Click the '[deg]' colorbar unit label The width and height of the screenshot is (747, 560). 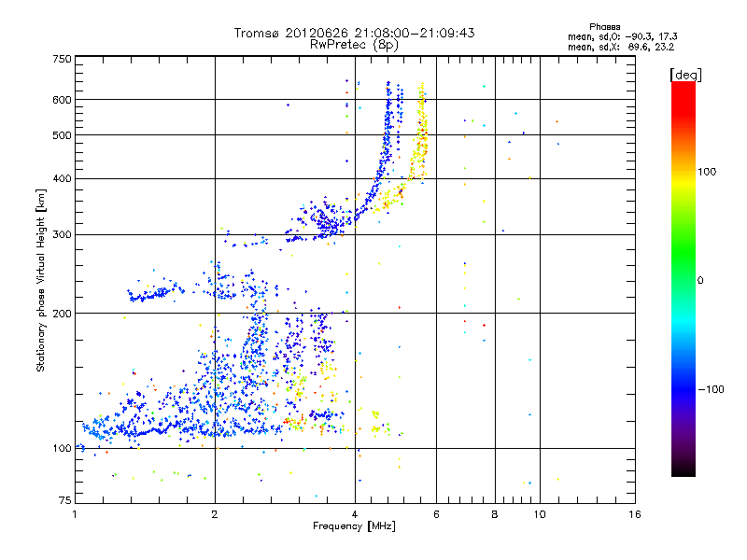point(685,75)
